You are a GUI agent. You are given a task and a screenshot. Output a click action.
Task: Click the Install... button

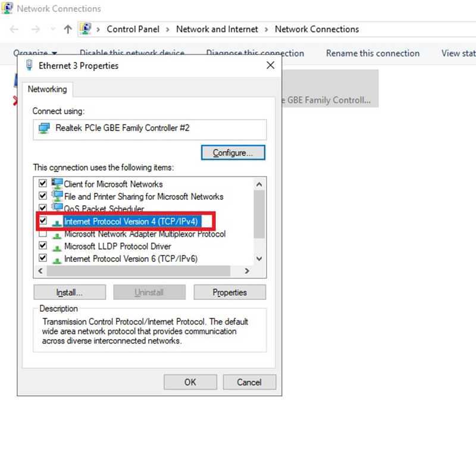(x=70, y=292)
